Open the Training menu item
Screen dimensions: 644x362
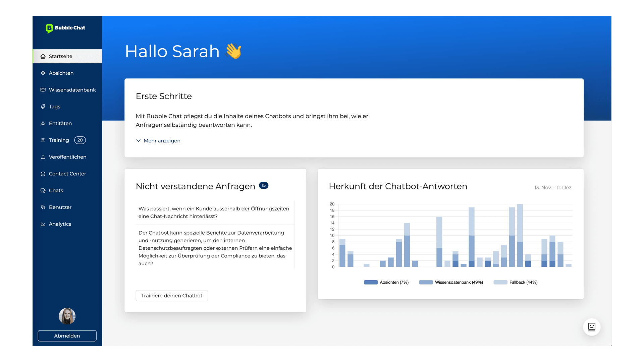tap(59, 140)
